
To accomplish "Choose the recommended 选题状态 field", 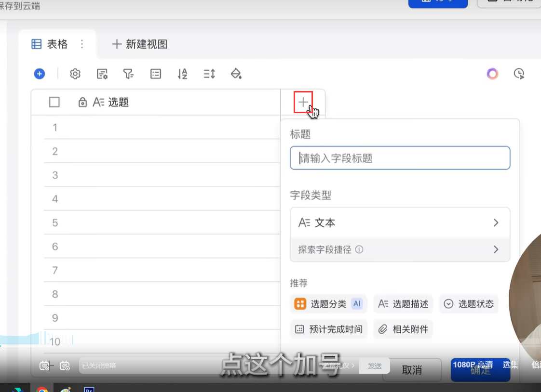I will 469,304.
